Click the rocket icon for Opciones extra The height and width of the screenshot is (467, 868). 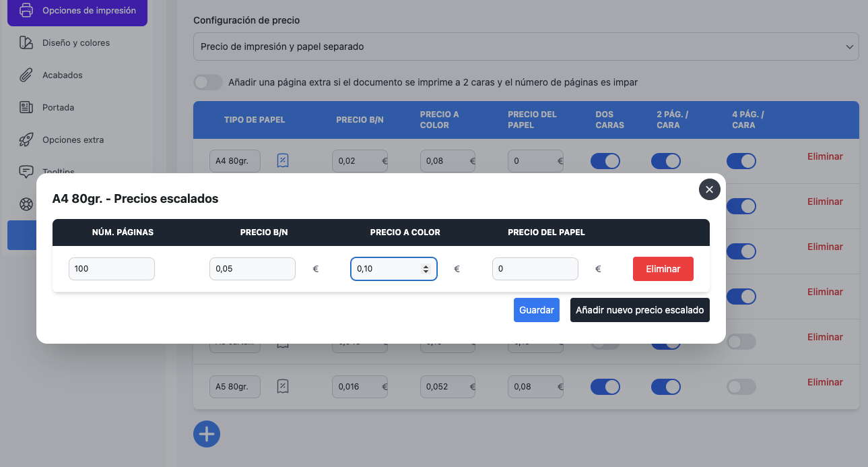point(26,140)
